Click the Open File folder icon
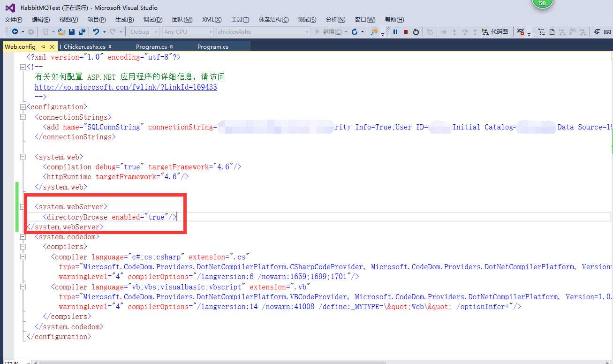The image size is (613, 364). (x=61, y=32)
